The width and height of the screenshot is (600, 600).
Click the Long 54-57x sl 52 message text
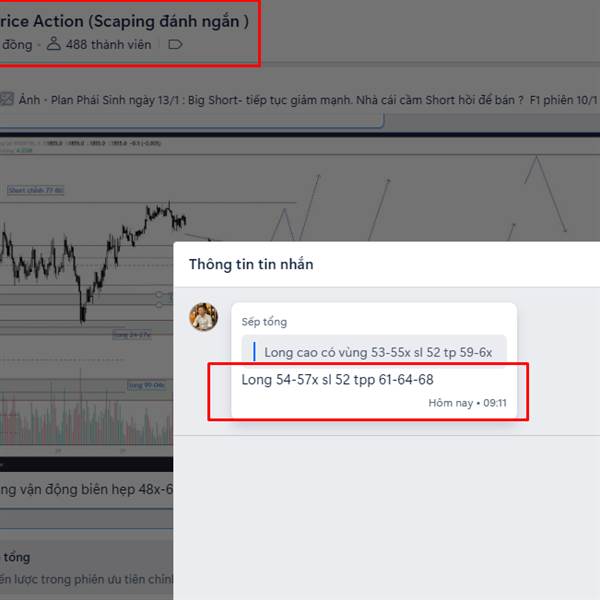pos(337,380)
